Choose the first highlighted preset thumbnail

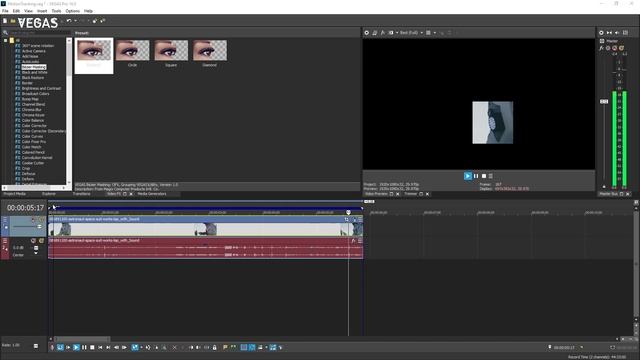coord(93,56)
